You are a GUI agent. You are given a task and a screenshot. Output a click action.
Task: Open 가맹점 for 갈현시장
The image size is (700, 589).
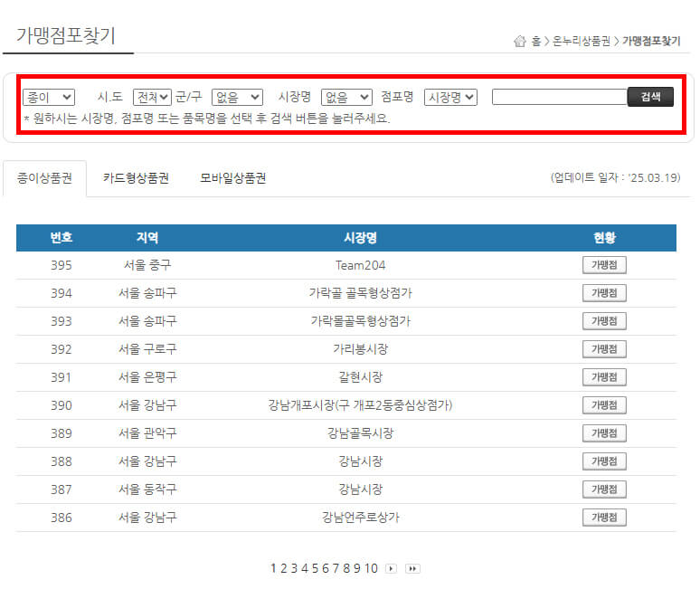604,377
